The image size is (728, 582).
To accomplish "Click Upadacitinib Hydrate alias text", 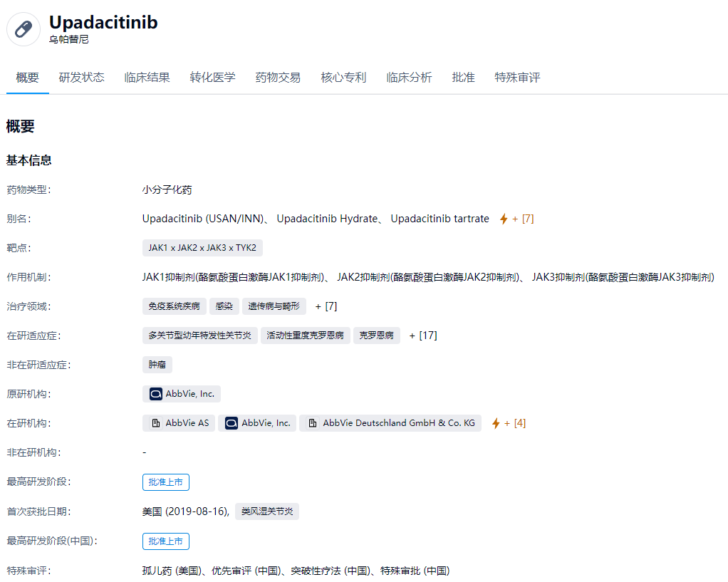I will [328, 219].
